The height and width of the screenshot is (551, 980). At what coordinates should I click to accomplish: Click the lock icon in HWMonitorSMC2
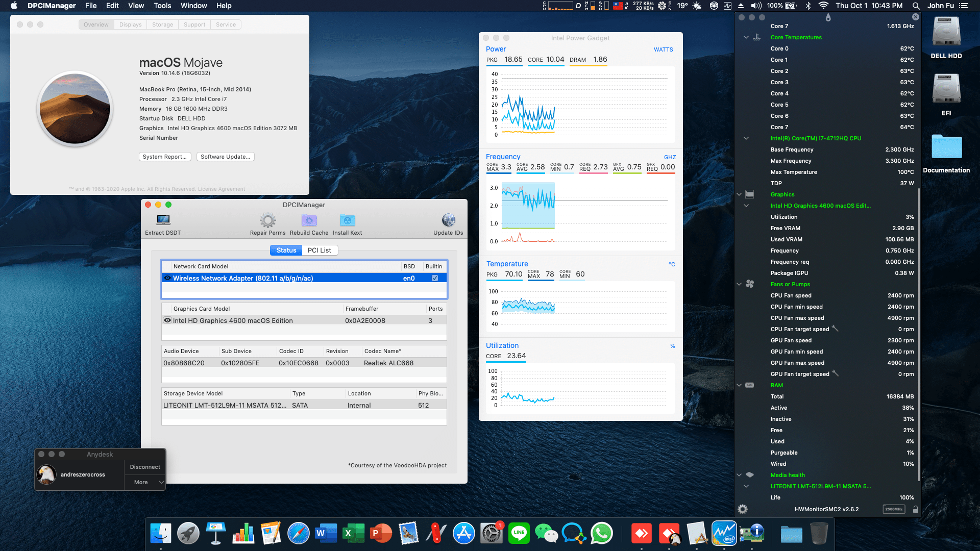(x=916, y=509)
